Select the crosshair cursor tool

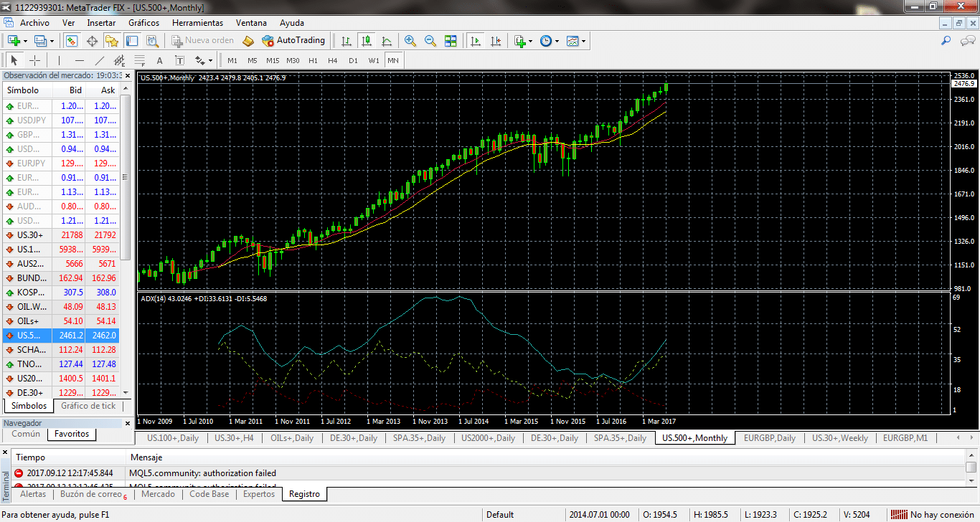(34, 60)
